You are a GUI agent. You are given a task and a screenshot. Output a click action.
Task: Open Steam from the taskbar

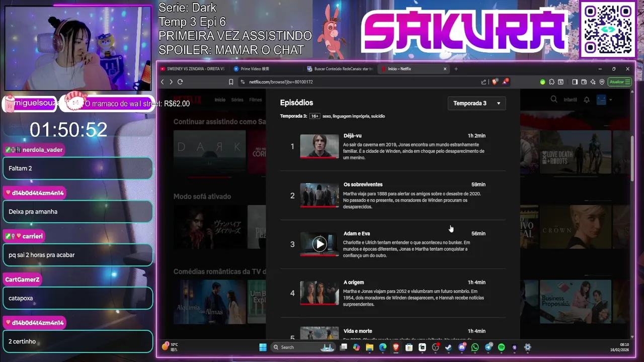(448, 347)
